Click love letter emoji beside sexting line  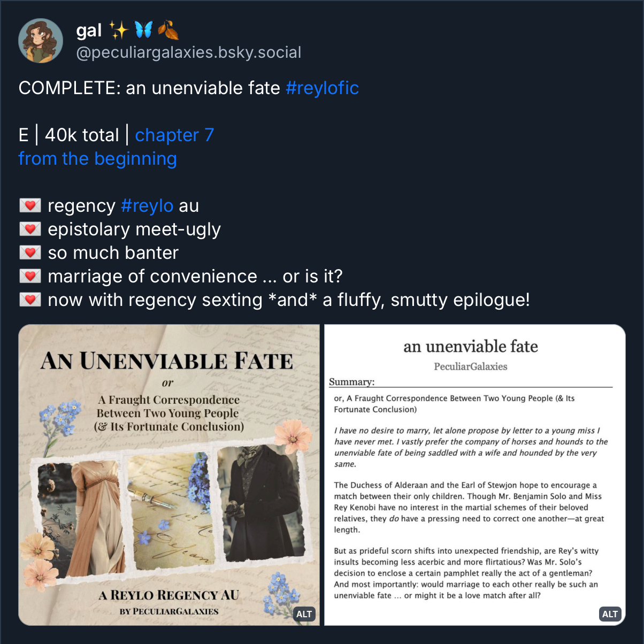pos(30,300)
